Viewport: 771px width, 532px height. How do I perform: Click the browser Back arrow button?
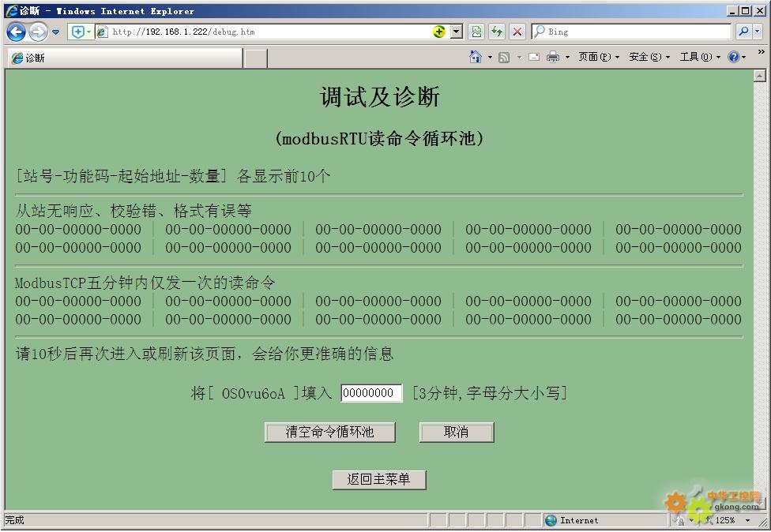click(x=16, y=32)
